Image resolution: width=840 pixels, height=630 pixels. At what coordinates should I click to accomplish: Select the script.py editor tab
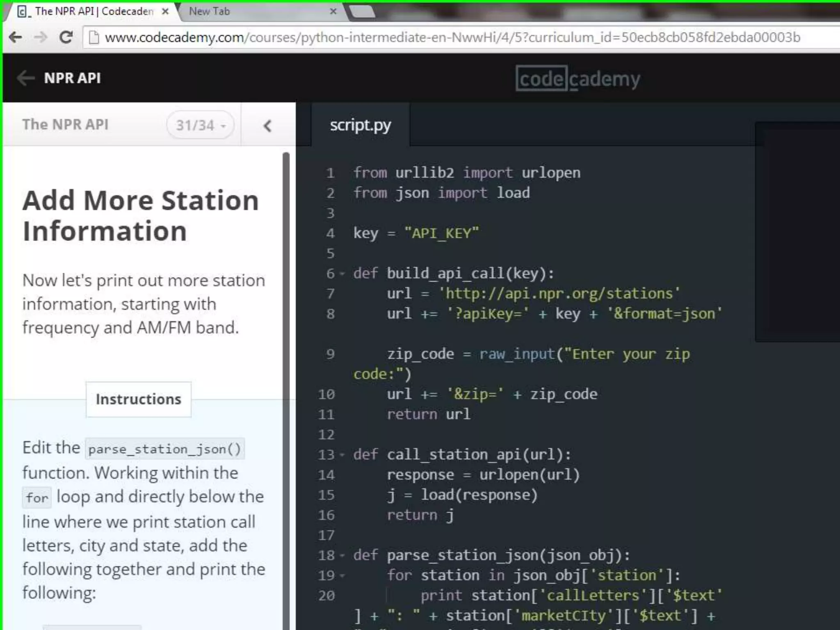pyautogui.click(x=360, y=125)
